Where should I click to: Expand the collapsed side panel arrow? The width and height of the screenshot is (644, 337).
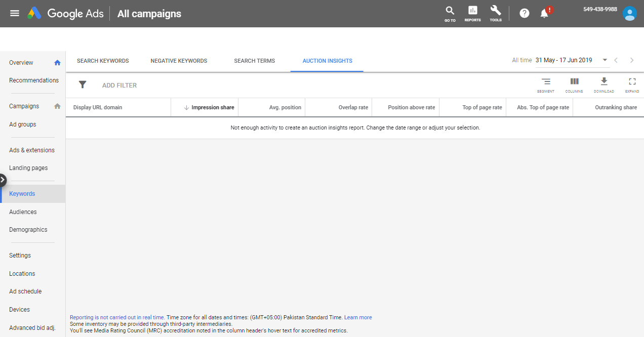(3, 180)
